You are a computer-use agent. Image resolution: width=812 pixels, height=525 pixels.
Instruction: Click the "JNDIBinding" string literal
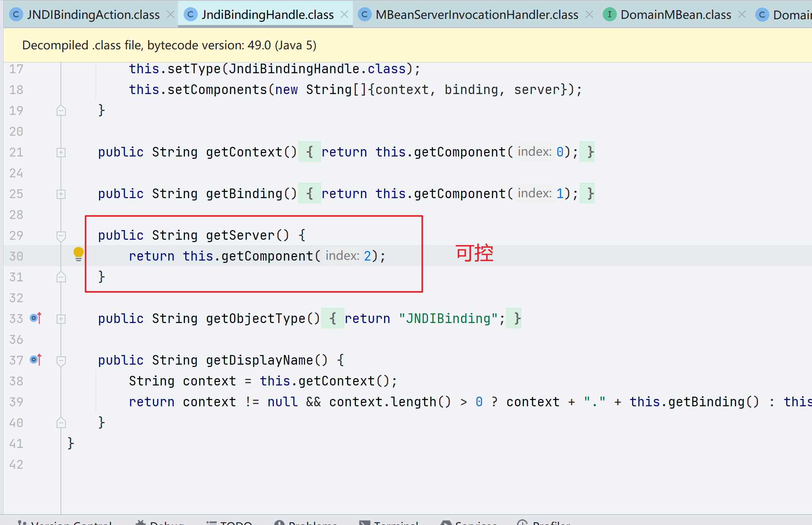coord(448,318)
